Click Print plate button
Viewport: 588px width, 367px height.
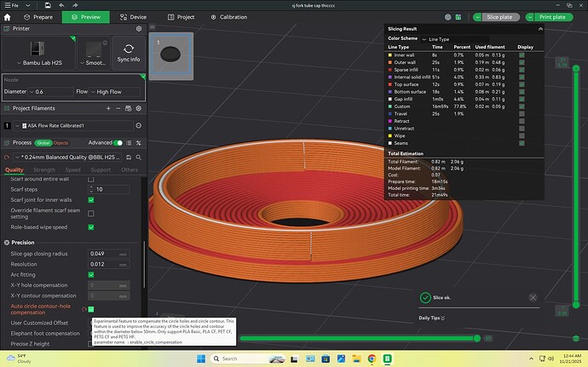[x=552, y=17]
